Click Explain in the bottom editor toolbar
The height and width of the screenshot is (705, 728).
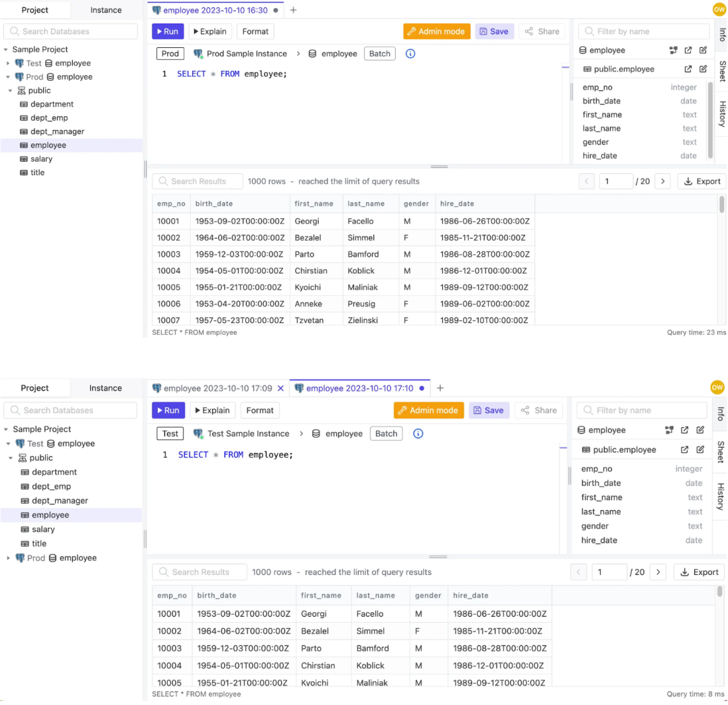coord(212,410)
